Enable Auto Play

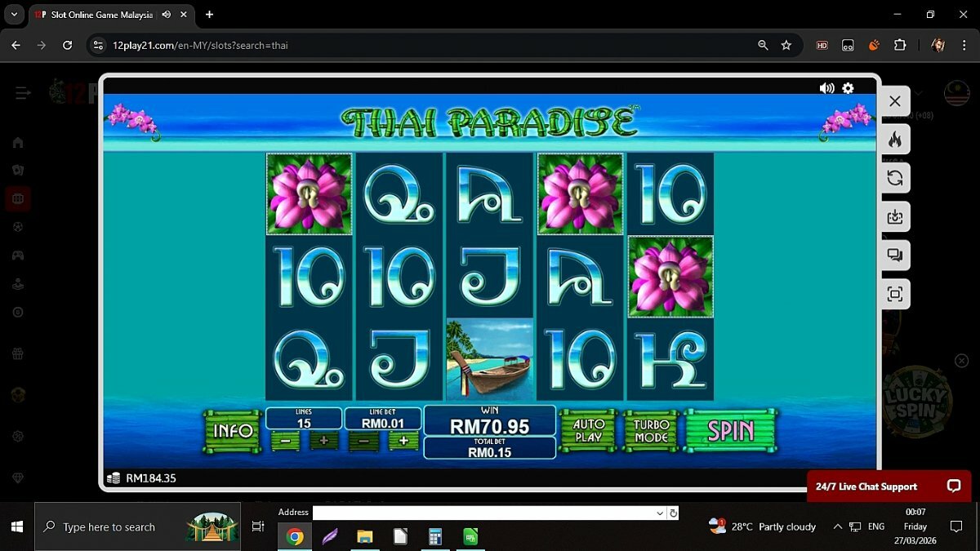[588, 430]
